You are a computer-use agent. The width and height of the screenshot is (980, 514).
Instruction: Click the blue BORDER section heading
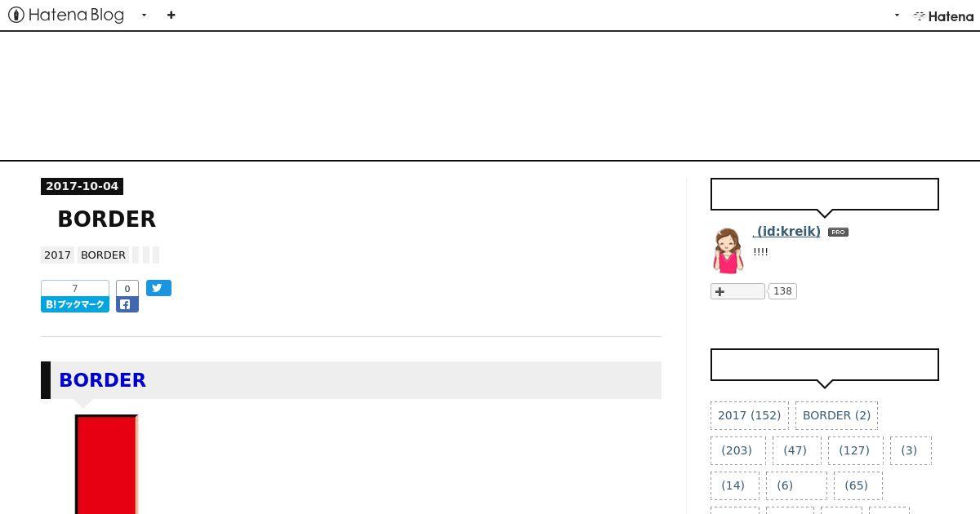coord(102,380)
